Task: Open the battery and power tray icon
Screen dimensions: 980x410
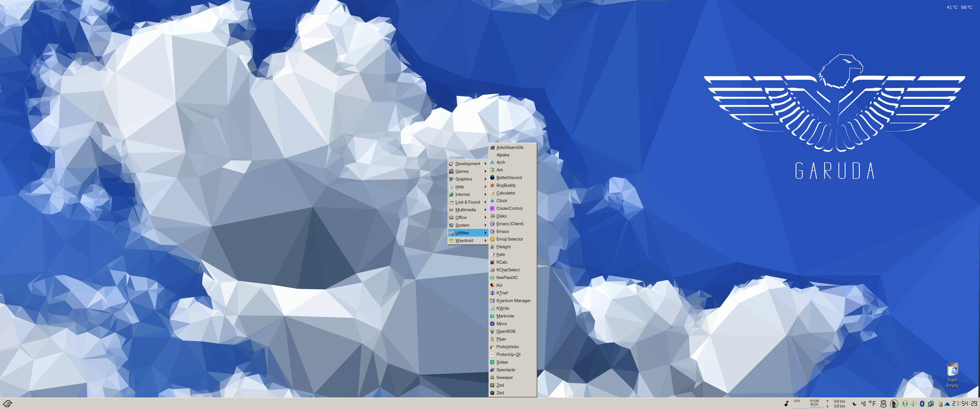Action: 940,404
